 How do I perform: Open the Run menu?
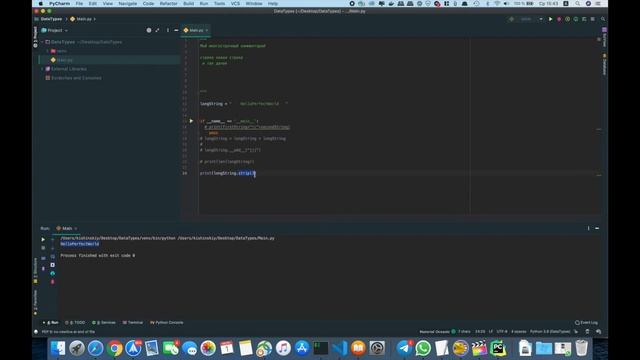point(204,4)
